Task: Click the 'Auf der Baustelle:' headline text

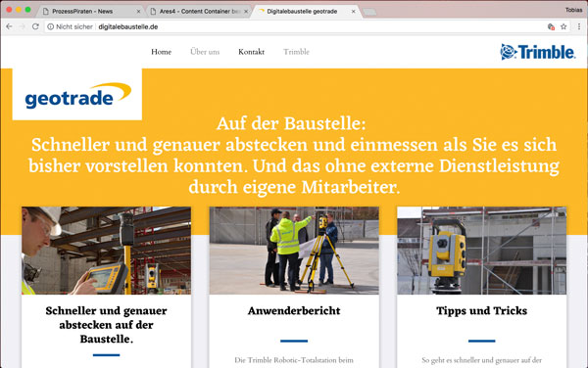Action: click(x=291, y=123)
